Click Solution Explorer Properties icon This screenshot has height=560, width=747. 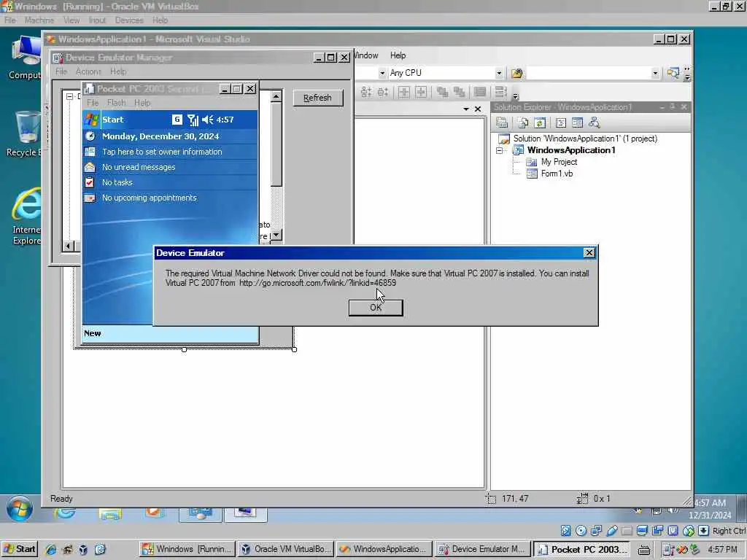click(502, 122)
